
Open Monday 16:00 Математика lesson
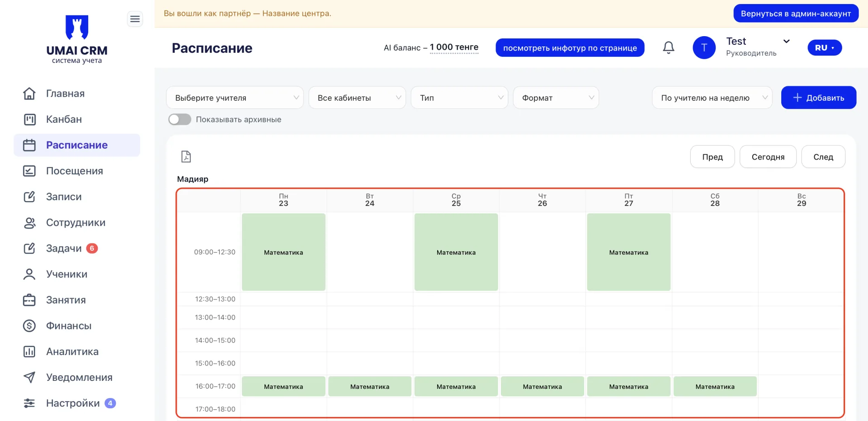coord(283,386)
